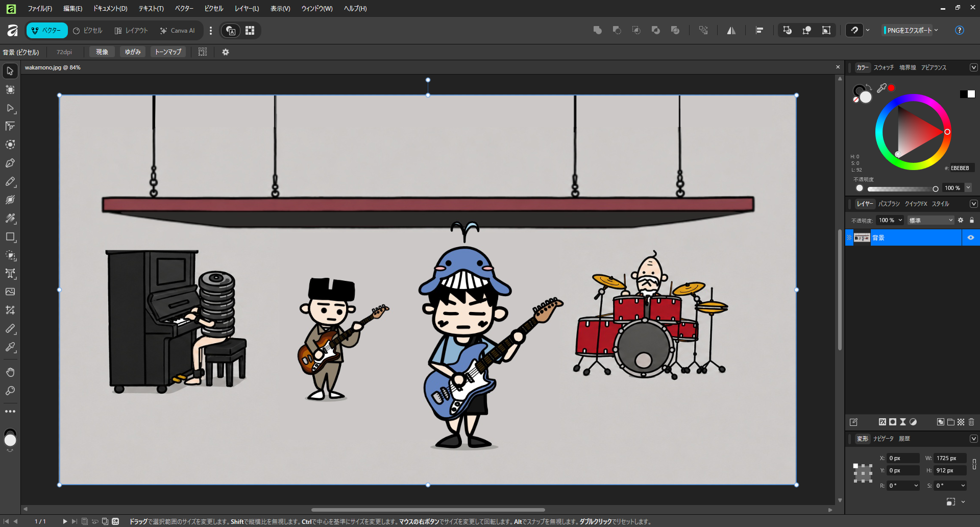Select the Artboard tool
Screen dimensions: 980x527
[10, 89]
